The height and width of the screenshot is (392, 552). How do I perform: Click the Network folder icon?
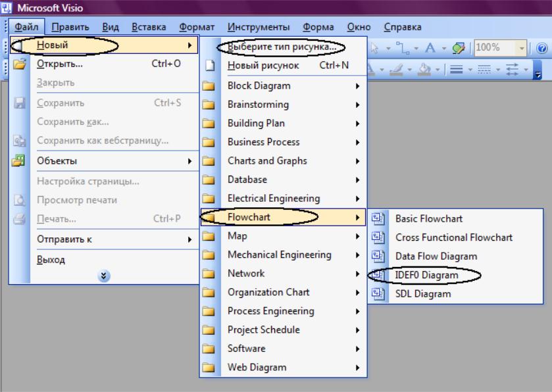tap(209, 274)
